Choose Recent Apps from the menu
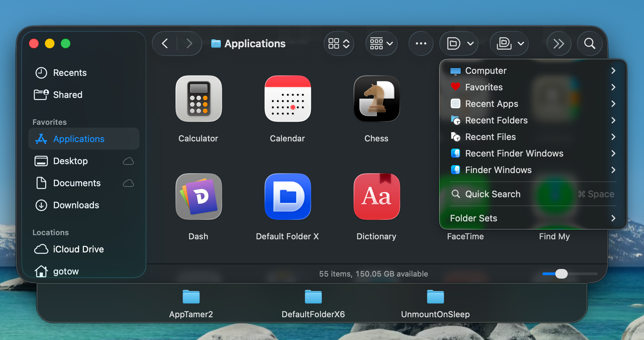The image size is (644, 340). click(x=533, y=104)
